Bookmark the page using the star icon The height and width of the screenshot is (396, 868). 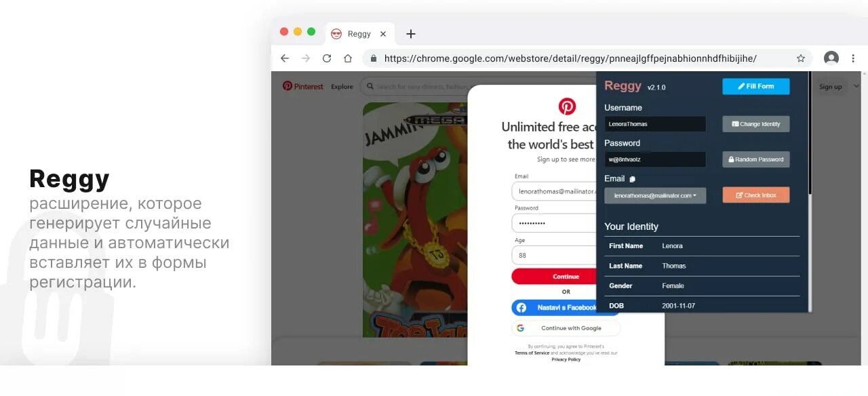[x=801, y=58]
